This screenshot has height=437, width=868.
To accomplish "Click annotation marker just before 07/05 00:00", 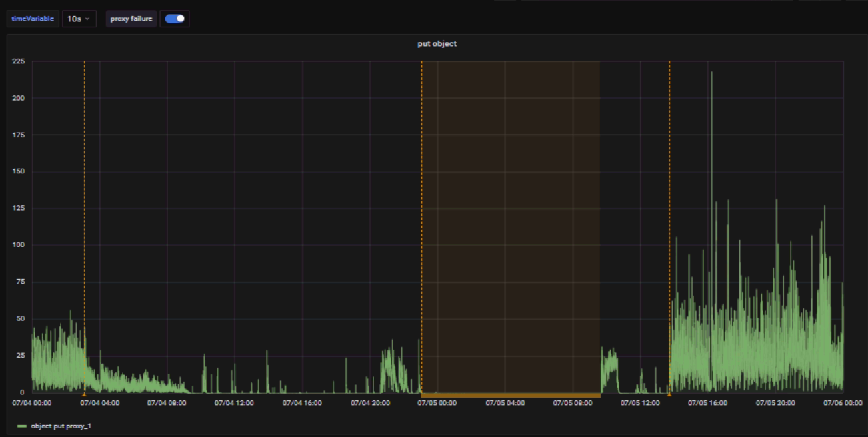I will 421,394.
